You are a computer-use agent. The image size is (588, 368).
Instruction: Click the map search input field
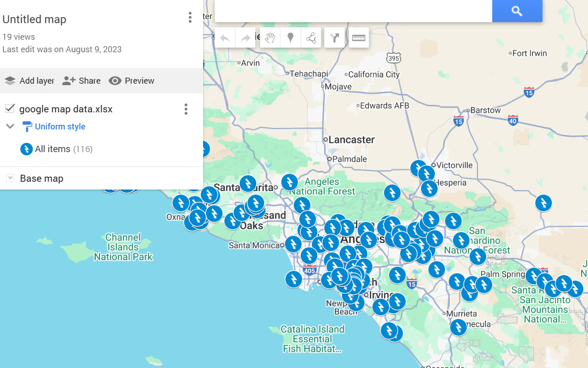coord(353,11)
